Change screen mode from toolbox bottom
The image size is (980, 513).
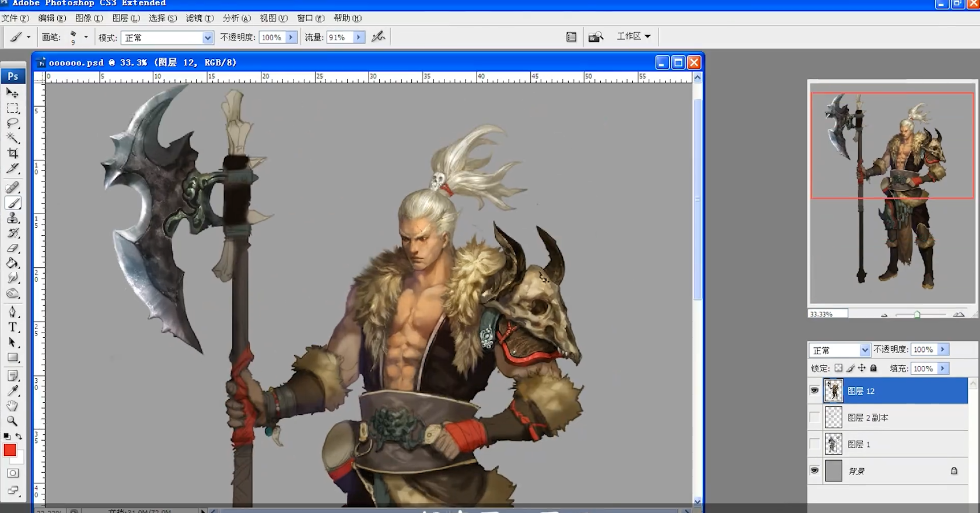point(12,490)
